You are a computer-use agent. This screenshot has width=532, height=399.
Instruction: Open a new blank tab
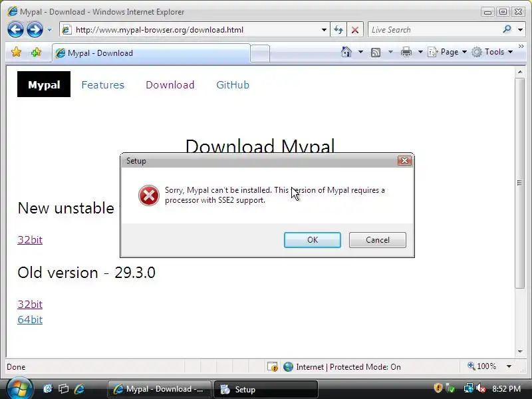point(260,54)
